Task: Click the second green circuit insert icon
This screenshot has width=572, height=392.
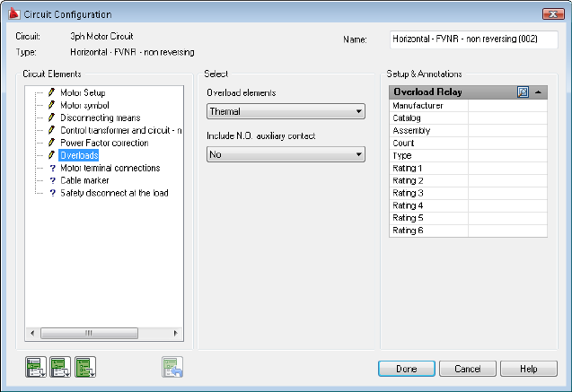Action: [x=60, y=366]
